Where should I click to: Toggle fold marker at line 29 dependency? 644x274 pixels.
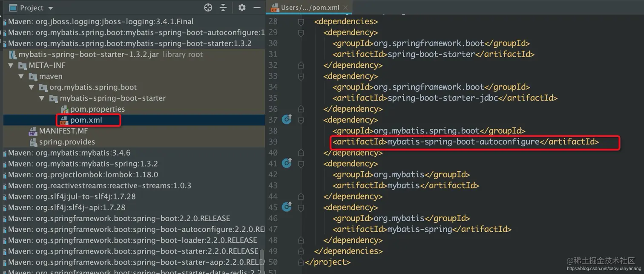[x=301, y=32]
